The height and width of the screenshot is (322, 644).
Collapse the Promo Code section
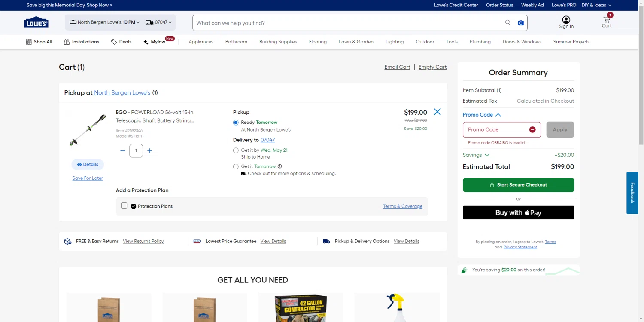(x=482, y=115)
